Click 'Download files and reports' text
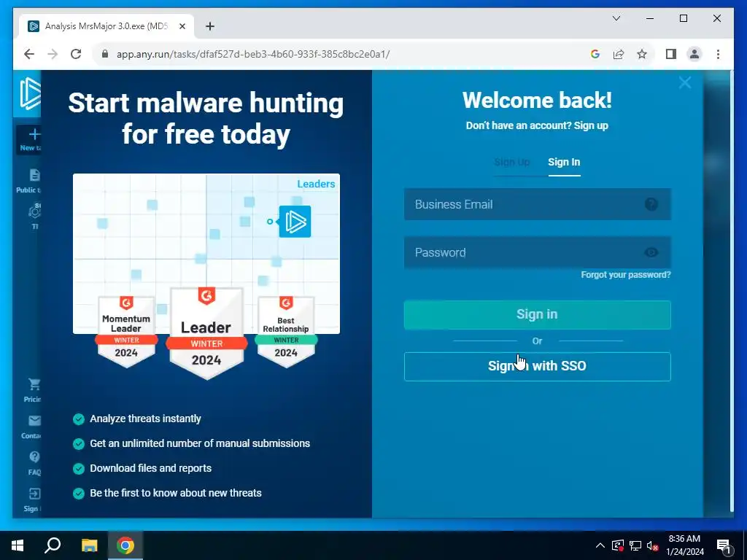The image size is (747, 560). 150,468
